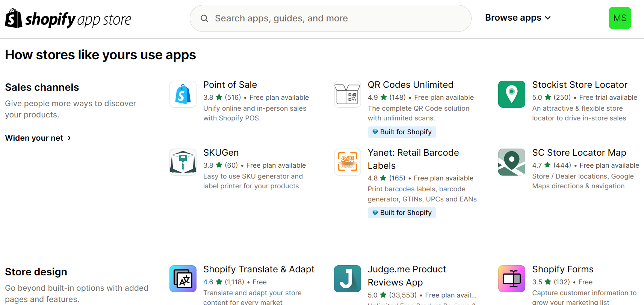Select the Store design section heading
644x305 pixels.
click(x=36, y=272)
